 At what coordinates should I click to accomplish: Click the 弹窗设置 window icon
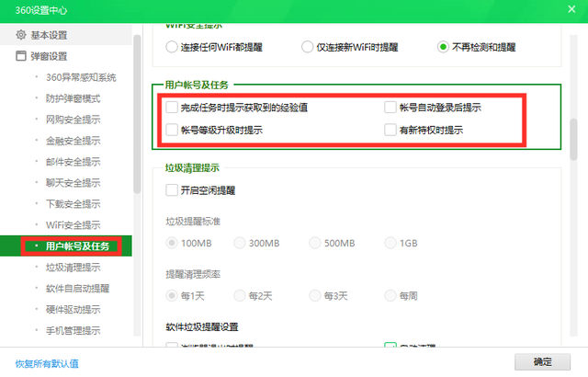pos(21,56)
